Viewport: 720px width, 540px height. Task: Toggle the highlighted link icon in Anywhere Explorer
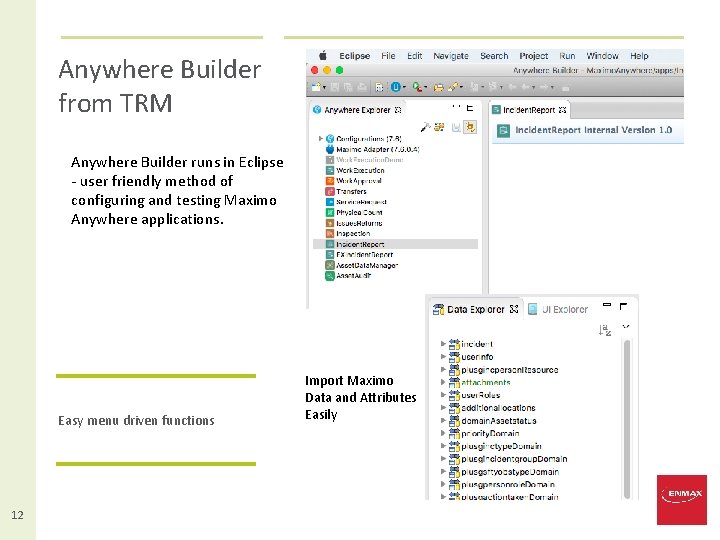(x=470, y=127)
